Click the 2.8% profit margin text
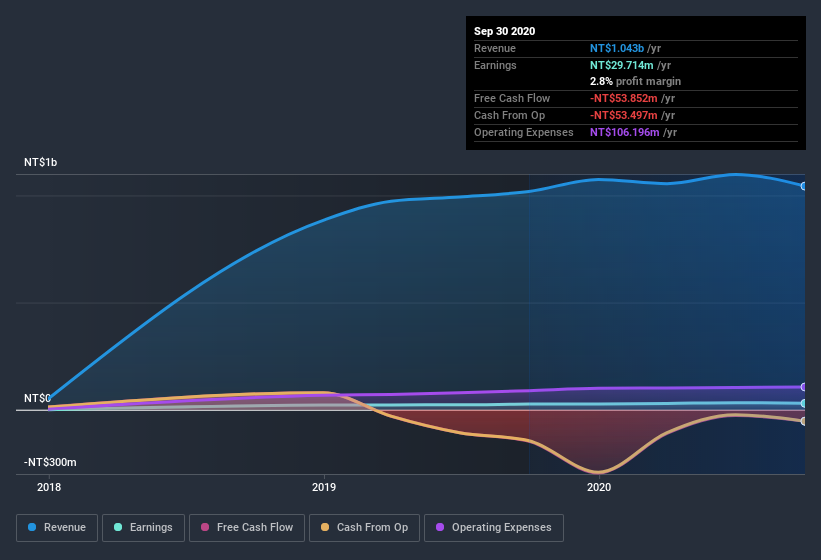 [x=635, y=81]
